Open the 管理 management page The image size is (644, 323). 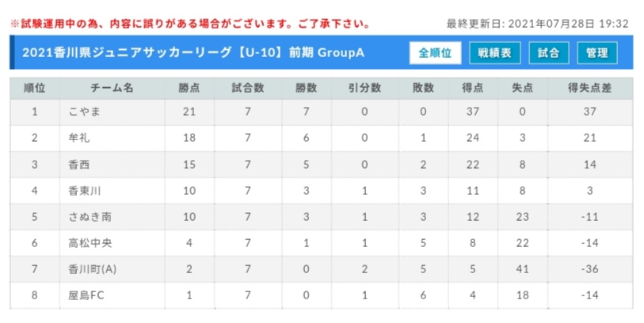click(597, 53)
